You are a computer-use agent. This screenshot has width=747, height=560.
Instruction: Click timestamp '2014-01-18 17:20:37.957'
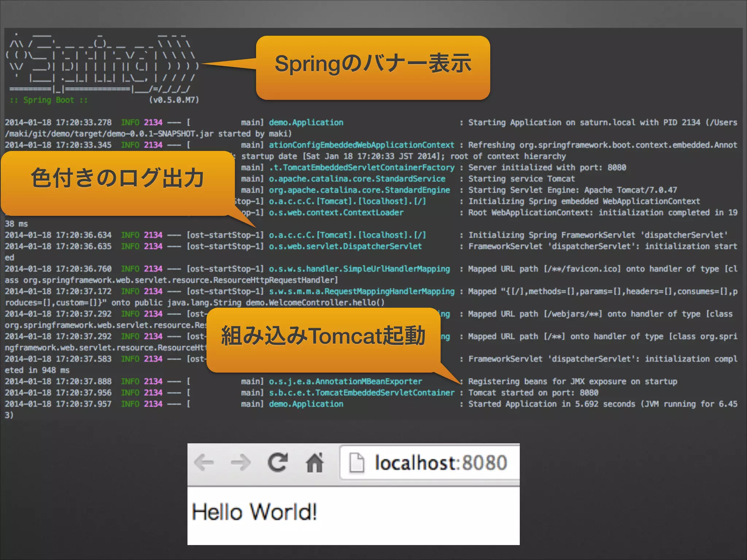(58, 404)
